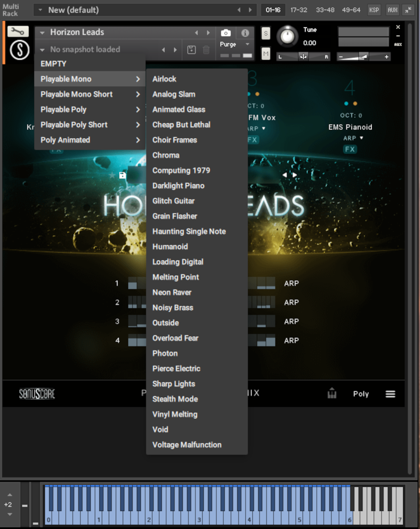Select previous multi preset arrow in top bar
Screen dimensions: 420x529
(x=239, y=10)
